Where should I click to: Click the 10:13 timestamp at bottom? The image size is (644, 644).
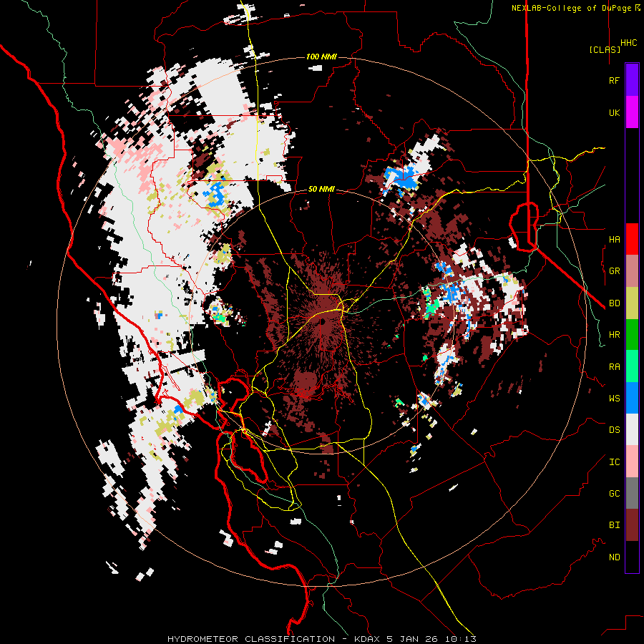(x=462, y=639)
